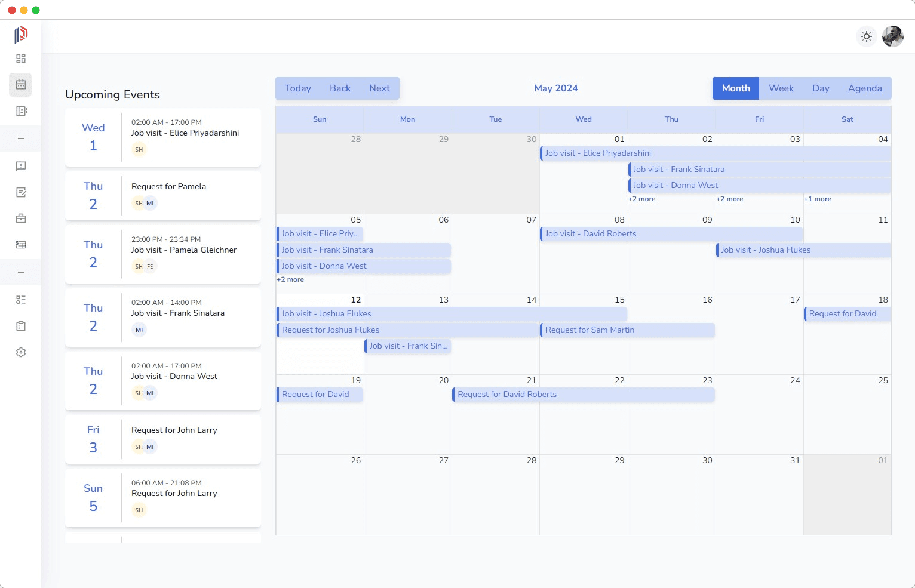Viewport: 915px width, 588px height.
Task: Expand '+1 more' events on Saturday May 4
Action: pyautogui.click(x=817, y=199)
